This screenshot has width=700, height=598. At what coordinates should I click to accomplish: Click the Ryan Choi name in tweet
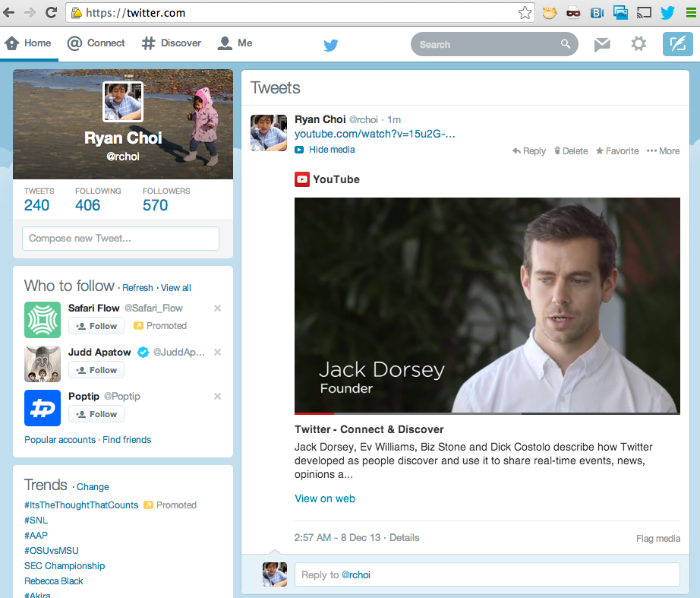tap(320, 119)
